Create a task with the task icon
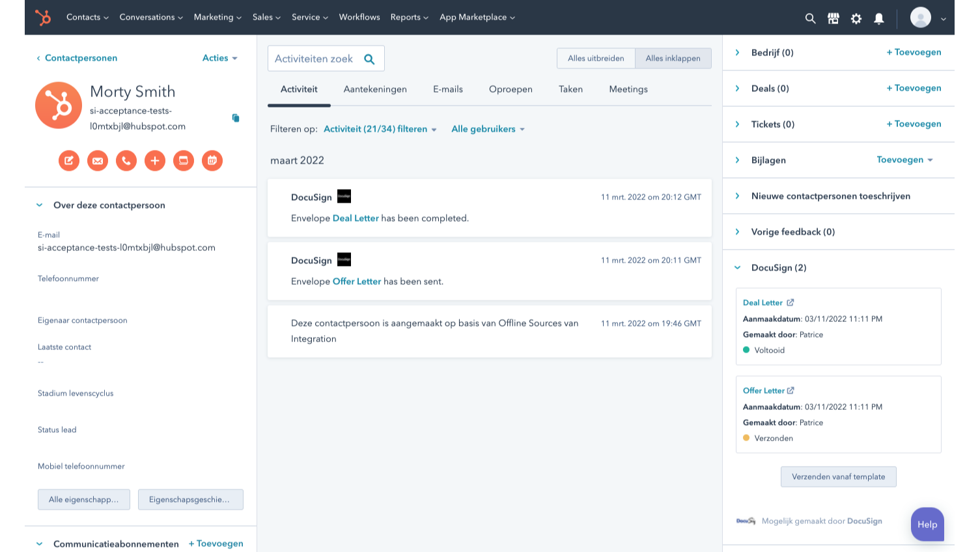This screenshot has width=980, height=552. 184,160
